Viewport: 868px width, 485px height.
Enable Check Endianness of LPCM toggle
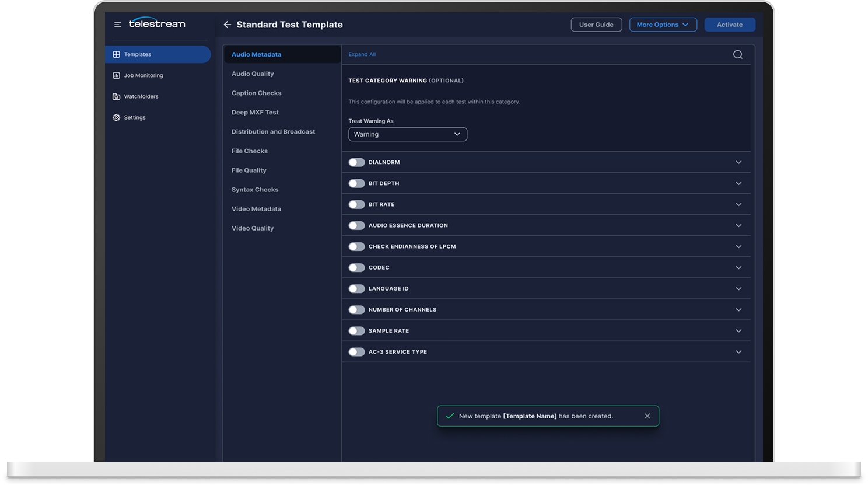[356, 246]
